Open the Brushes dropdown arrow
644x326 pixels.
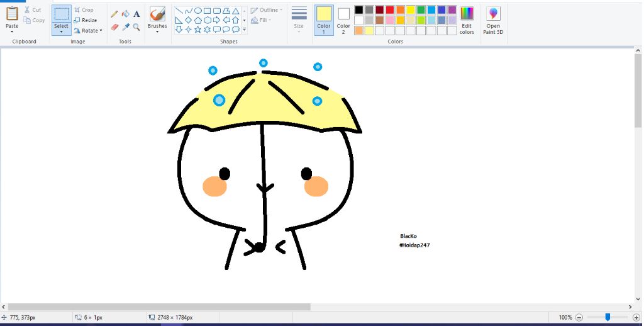157,31
